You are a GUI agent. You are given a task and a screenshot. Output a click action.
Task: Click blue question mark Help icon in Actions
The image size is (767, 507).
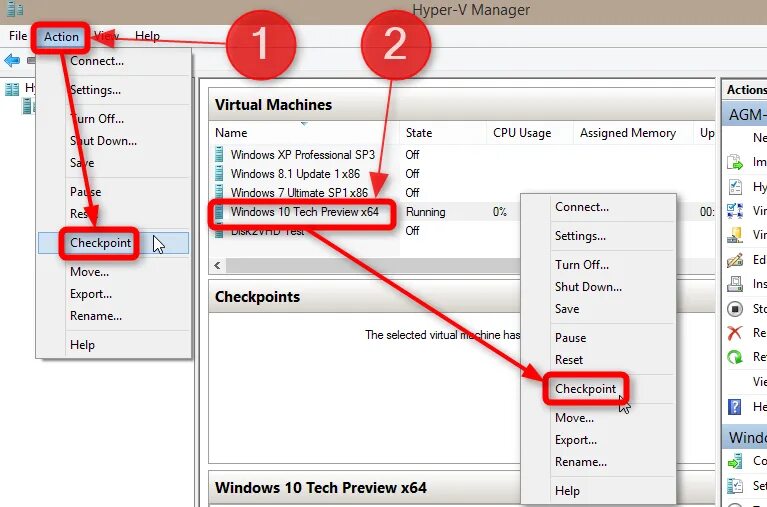(735, 406)
